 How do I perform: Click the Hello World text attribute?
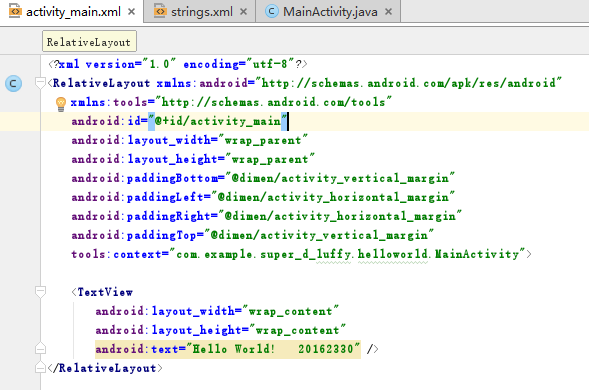pos(228,349)
